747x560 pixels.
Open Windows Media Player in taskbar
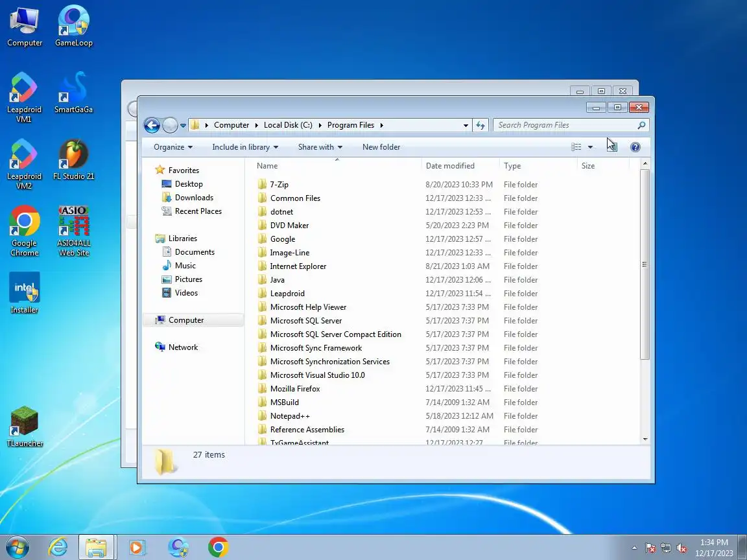click(137, 547)
